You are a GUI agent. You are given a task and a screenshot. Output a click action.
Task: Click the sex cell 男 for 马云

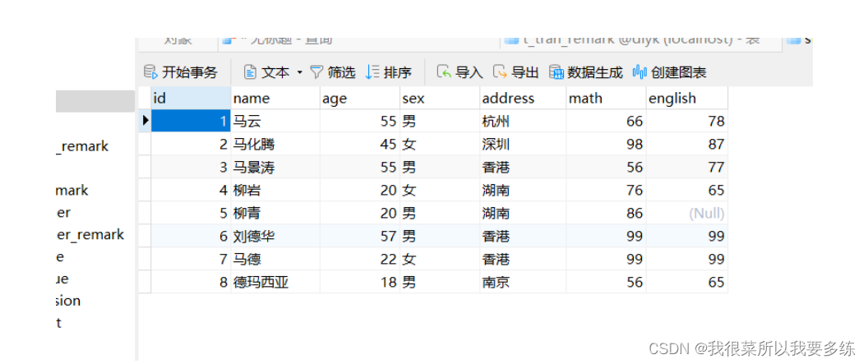[440, 121]
